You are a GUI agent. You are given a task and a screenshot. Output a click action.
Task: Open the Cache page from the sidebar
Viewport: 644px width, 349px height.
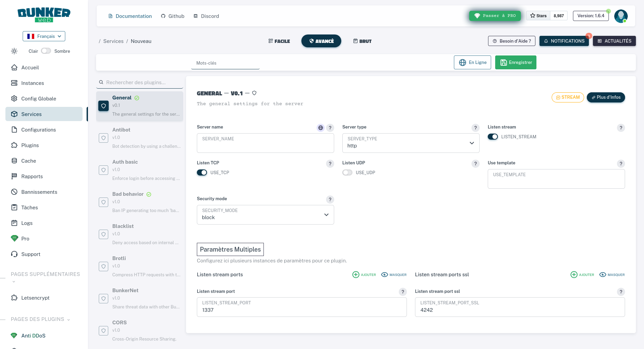coord(28,161)
